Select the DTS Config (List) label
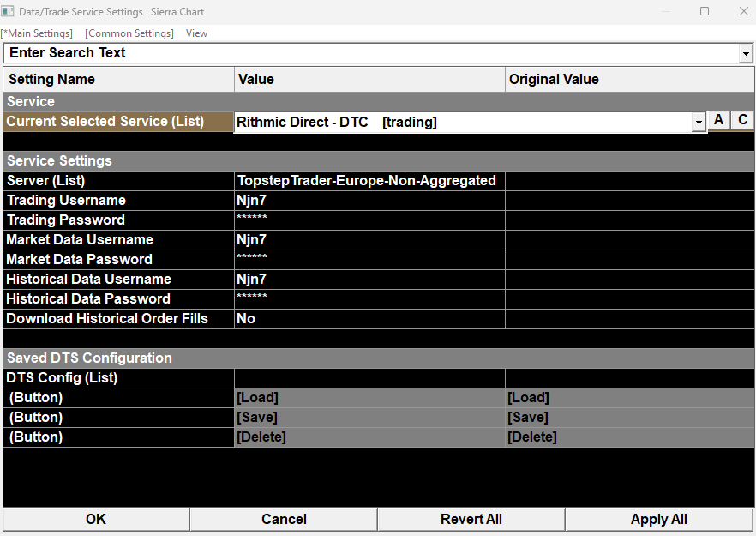Viewport: 756px width, 536px height. click(118, 378)
